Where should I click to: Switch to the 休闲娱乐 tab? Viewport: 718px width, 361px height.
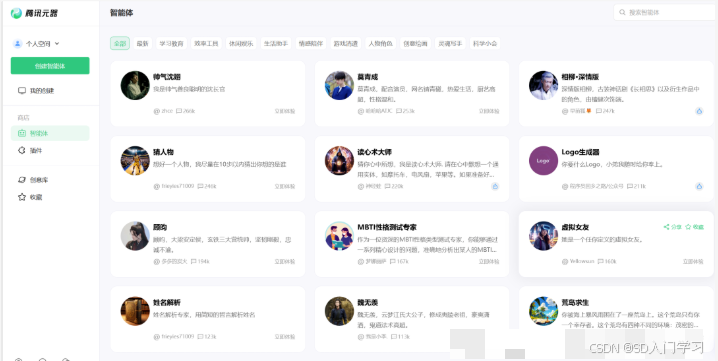coord(241,44)
